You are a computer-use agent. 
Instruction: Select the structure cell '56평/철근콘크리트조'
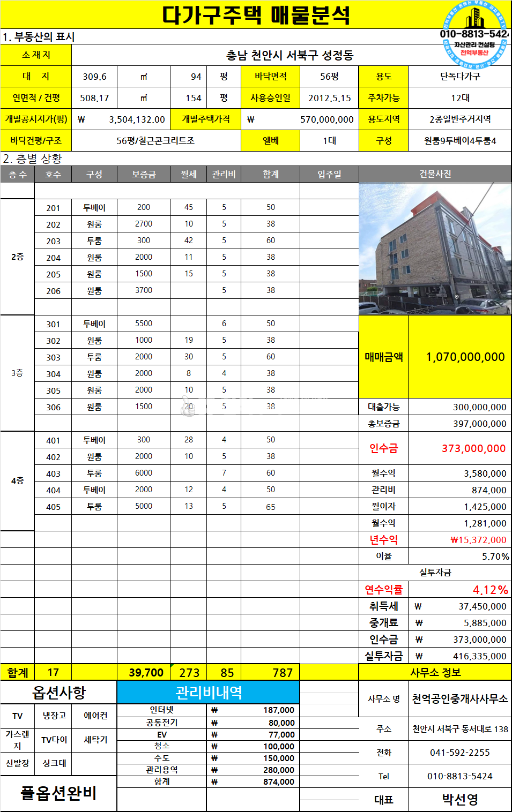coord(155,141)
